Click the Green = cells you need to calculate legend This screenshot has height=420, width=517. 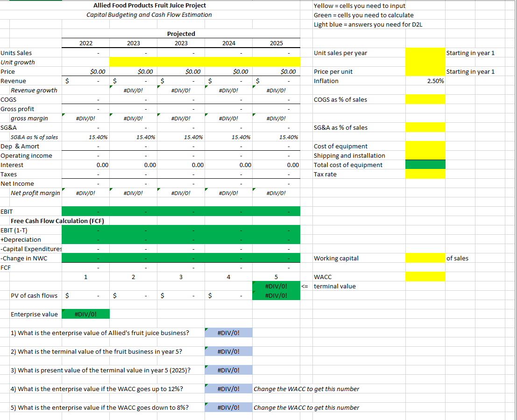tap(364, 15)
